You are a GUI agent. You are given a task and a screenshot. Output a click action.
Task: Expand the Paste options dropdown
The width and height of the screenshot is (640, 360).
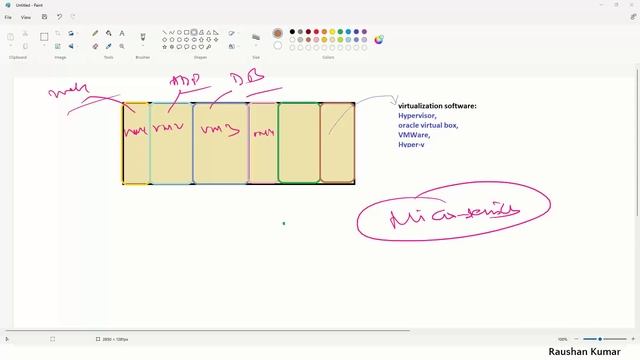[x=11, y=46]
